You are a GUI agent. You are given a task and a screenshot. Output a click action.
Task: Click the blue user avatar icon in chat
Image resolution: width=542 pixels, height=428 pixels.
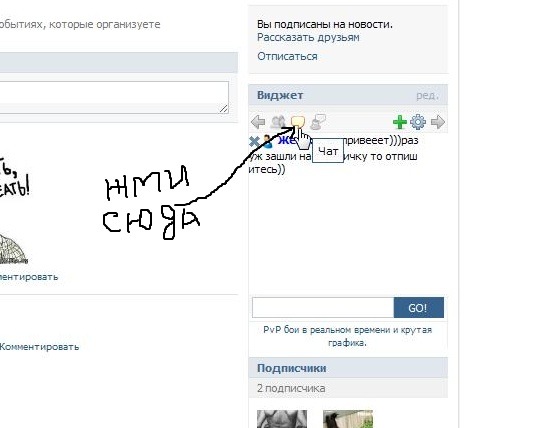point(267,141)
